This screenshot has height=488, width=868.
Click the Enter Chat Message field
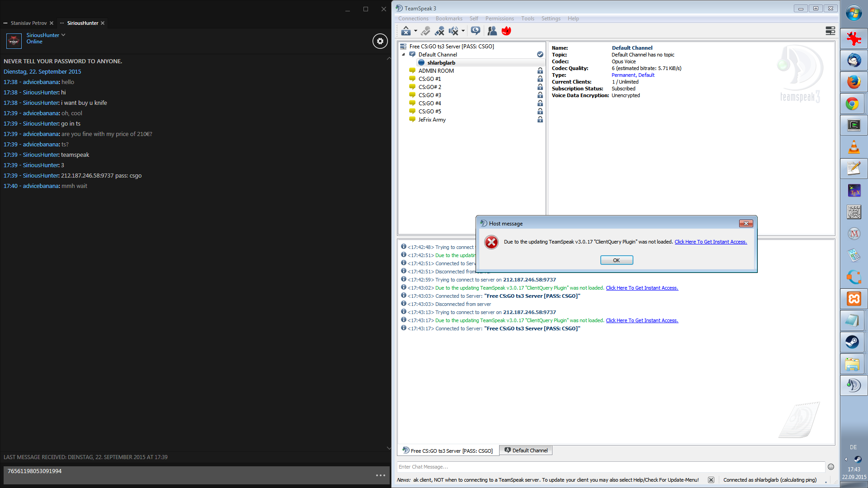point(610,467)
